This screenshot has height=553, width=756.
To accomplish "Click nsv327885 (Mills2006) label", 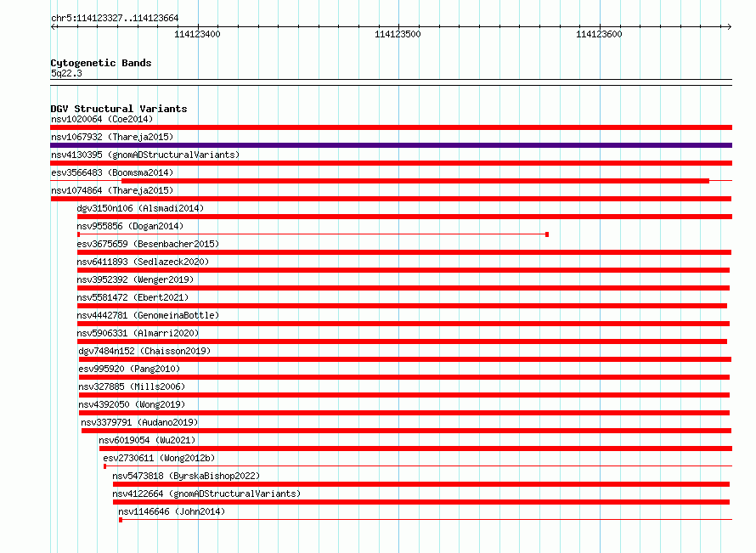I will click(132, 387).
